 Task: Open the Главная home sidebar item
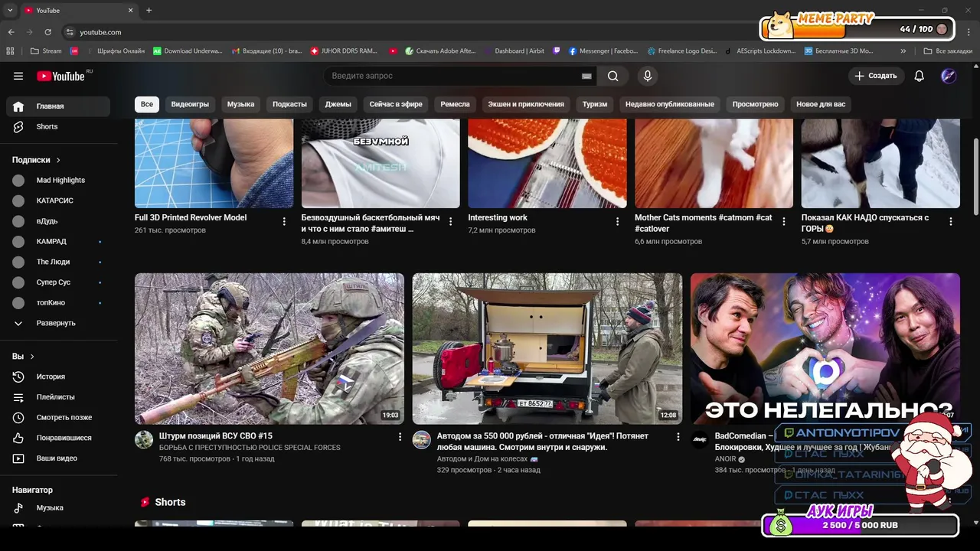tap(58, 106)
